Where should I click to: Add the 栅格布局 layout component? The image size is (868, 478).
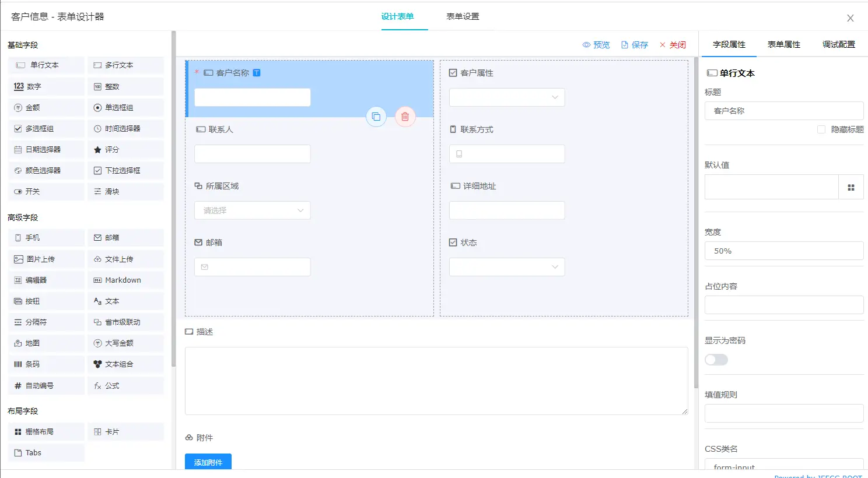click(47, 431)
